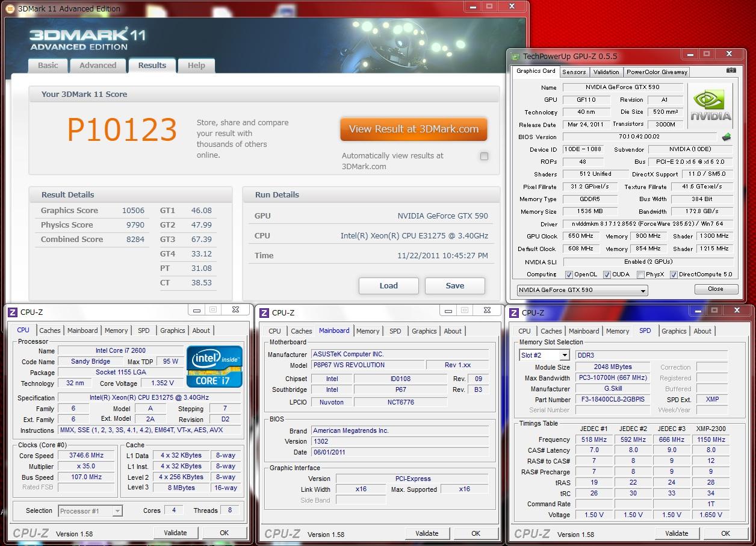This screenshot has width=756, height=546.
Task: Minimize the GPU-Z window
Action: pos(689,54)
